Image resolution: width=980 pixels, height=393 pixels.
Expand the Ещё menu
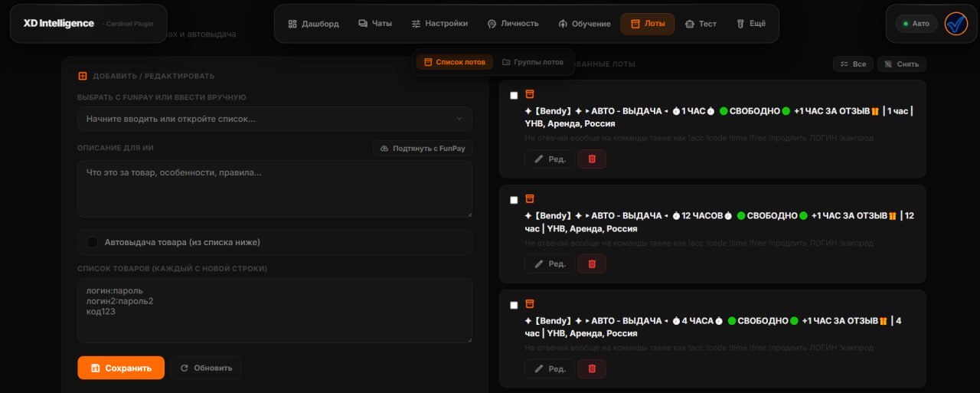click(x=751, y=24)
